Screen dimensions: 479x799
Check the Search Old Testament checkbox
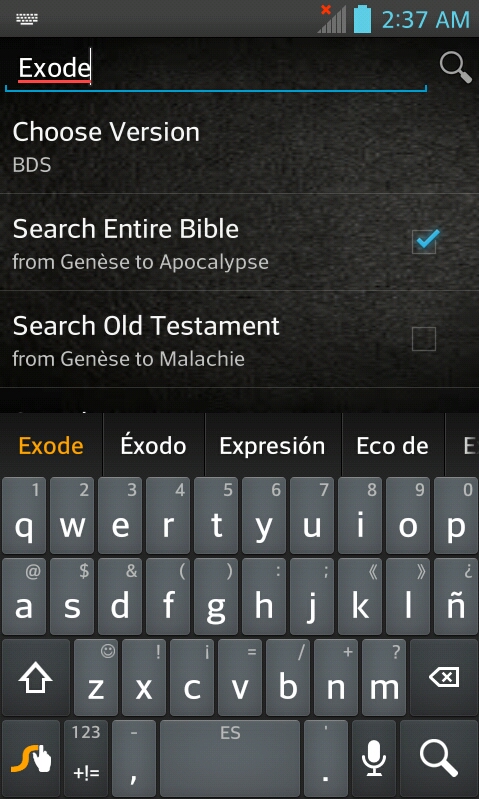point(424,338)
